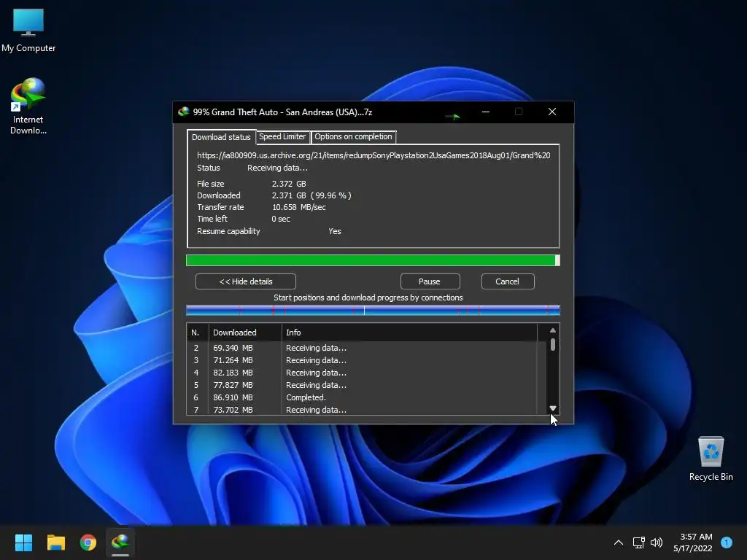Minimize the IDM download dialog
747x560 pixels.
click(486, 112)
